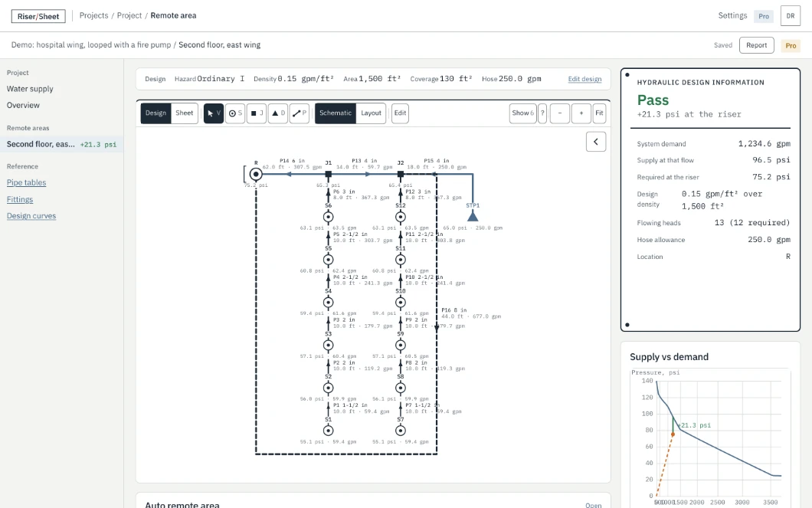Open the help question-mark button
This screenshot has width=812, height=508.
542,113
